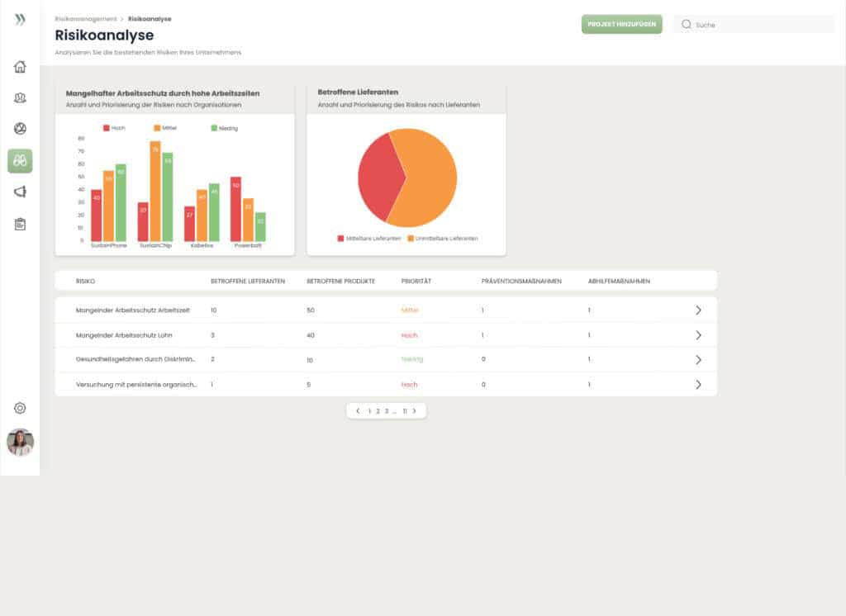846x616 pixels.
Task: Select page 1 in pagination
Action: point(369,411)
